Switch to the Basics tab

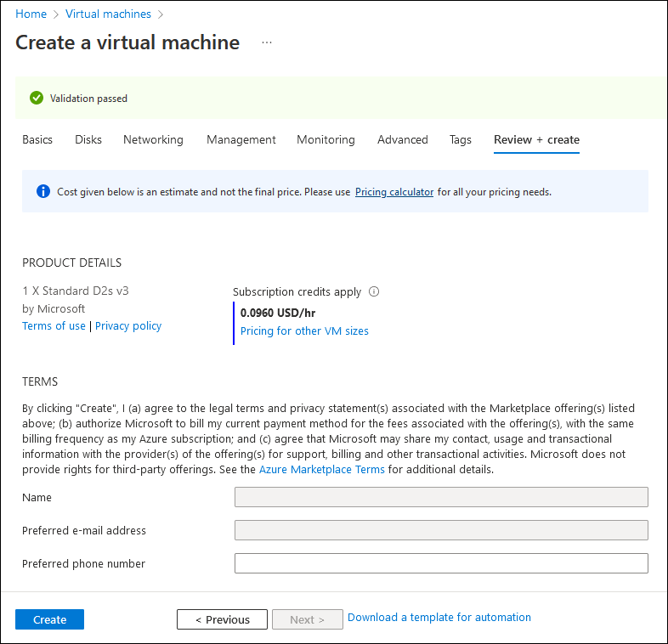point(37,139)
